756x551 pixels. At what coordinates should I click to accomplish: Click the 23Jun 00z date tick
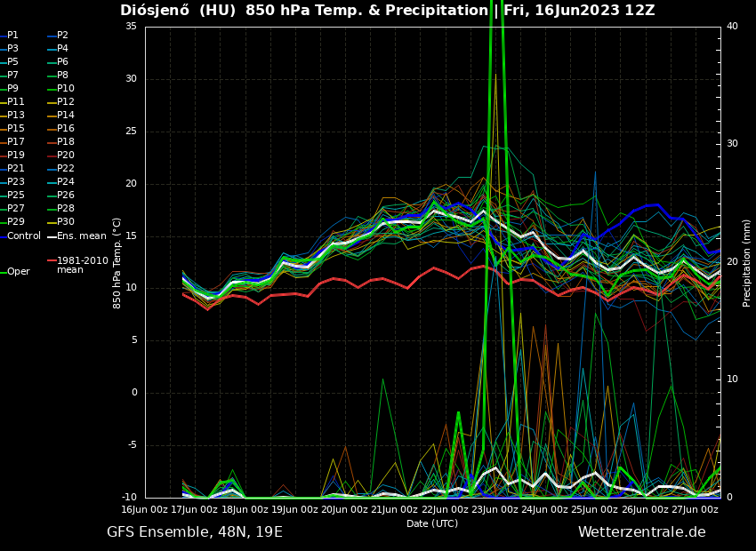pos(495,509)
